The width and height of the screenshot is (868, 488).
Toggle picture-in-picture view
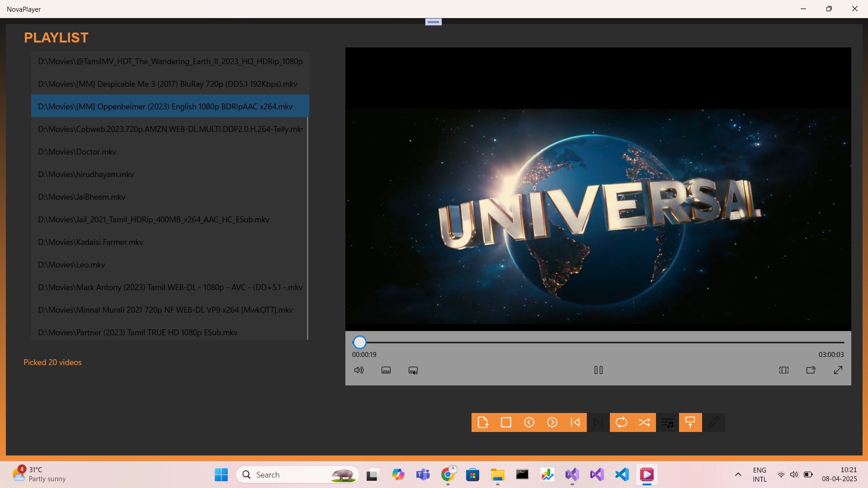click(x=811, y=370)
